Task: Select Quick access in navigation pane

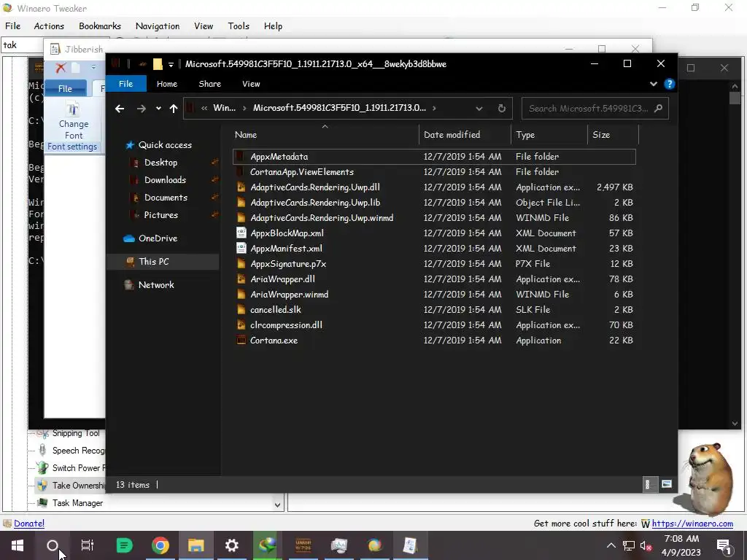Action: pyautogui.click(x=165, y=145)
